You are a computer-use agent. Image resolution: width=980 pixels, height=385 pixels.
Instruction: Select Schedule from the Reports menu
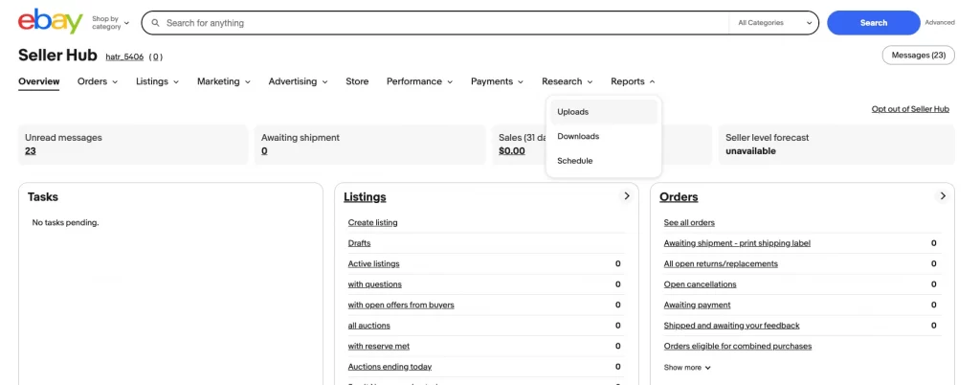point(604,161)
